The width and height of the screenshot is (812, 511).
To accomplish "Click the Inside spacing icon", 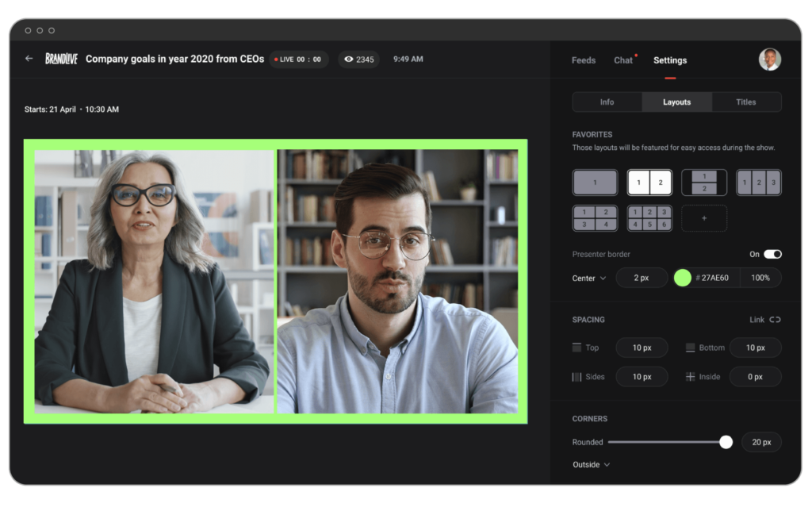I will tap(691, 377).
